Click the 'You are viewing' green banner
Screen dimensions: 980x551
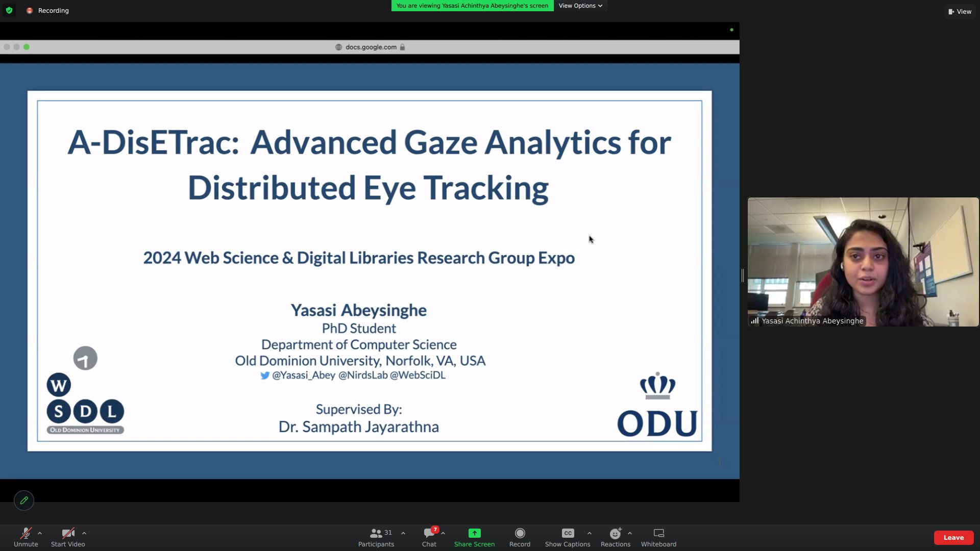tap(472, 6)
